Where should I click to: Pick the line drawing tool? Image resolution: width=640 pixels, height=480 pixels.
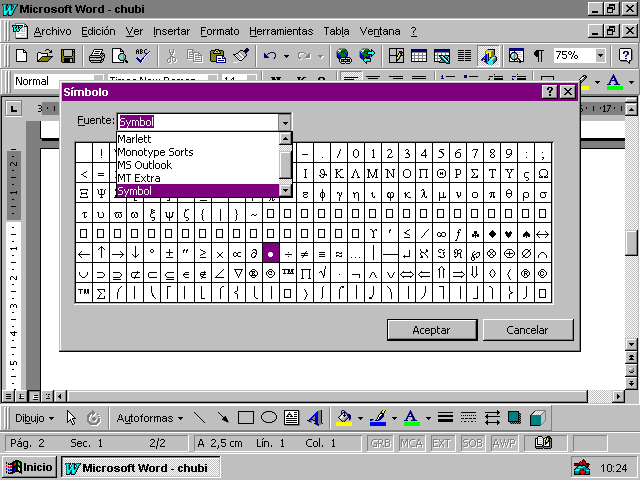[x=200, y=418]
